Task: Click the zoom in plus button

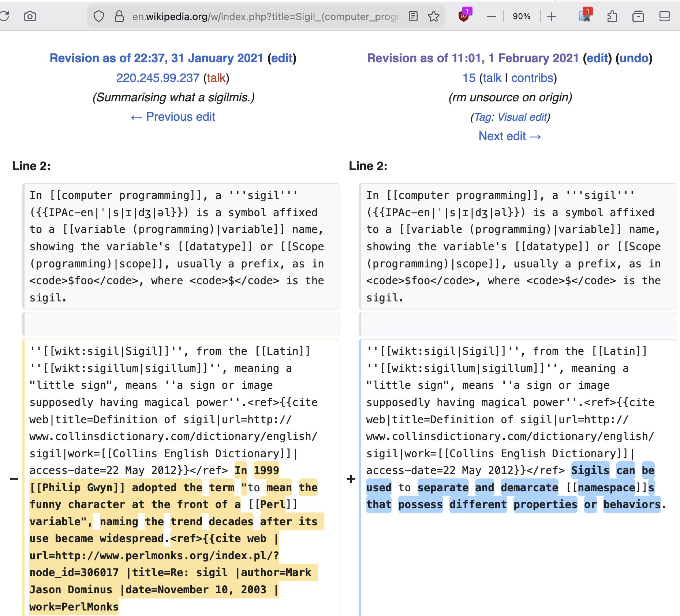Action: [x=552, y=16]
